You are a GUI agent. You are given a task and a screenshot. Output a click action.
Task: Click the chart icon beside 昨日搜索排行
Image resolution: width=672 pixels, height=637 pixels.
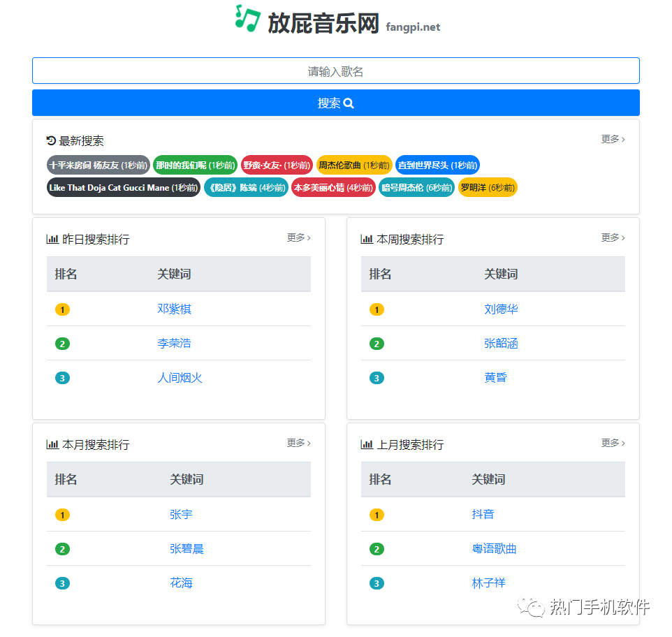tap(52, 239)
